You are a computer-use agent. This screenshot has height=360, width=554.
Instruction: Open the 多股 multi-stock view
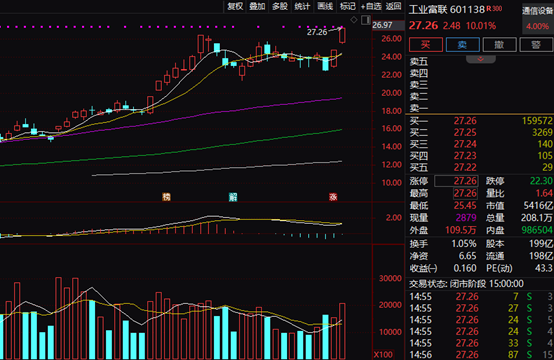pyautogui.click(x=280, y=6)
